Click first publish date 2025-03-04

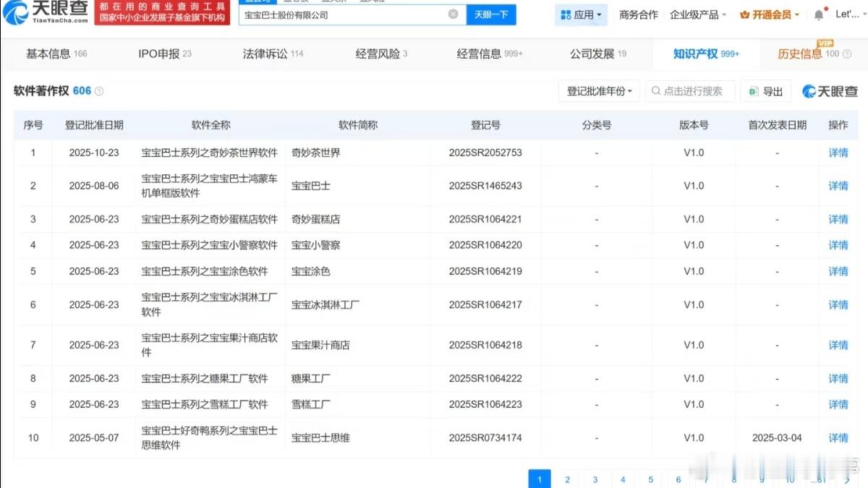(777, 437)
